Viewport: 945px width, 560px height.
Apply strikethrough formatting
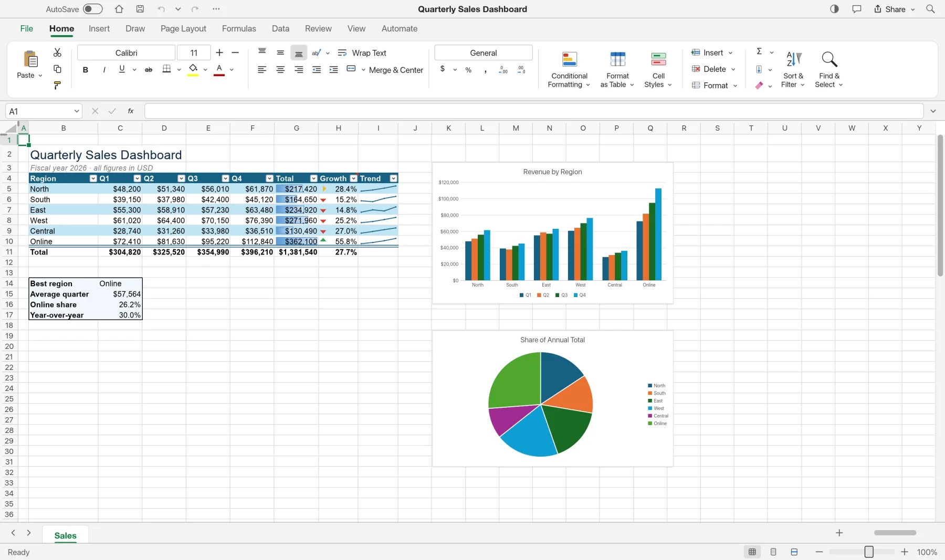[x=149, y=69]
